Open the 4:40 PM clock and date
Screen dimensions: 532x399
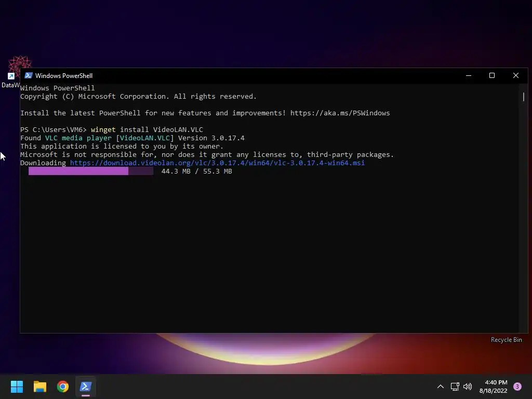point(494,387)
